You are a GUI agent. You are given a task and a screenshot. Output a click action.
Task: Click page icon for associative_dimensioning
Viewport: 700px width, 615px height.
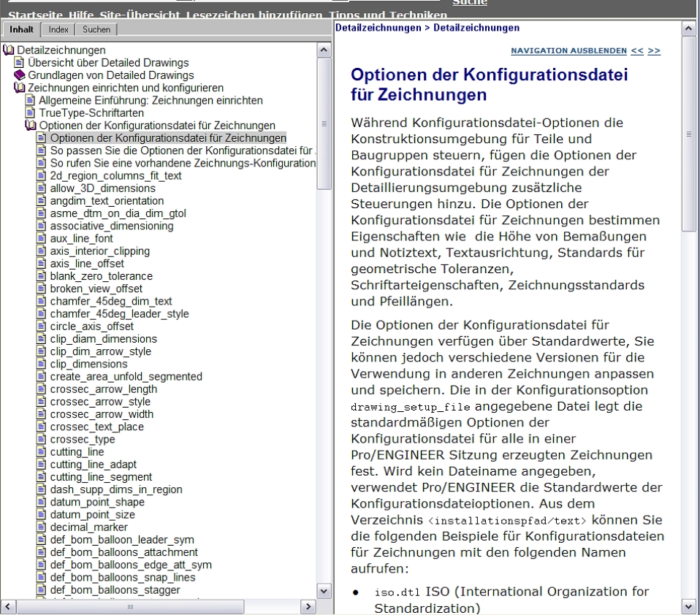coord(41,226)
